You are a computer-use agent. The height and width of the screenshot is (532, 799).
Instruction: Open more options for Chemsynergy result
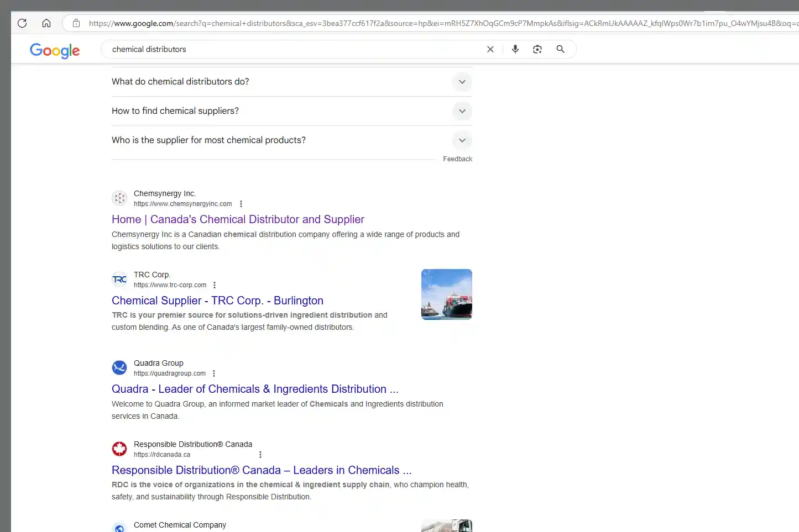pos(241,204)
